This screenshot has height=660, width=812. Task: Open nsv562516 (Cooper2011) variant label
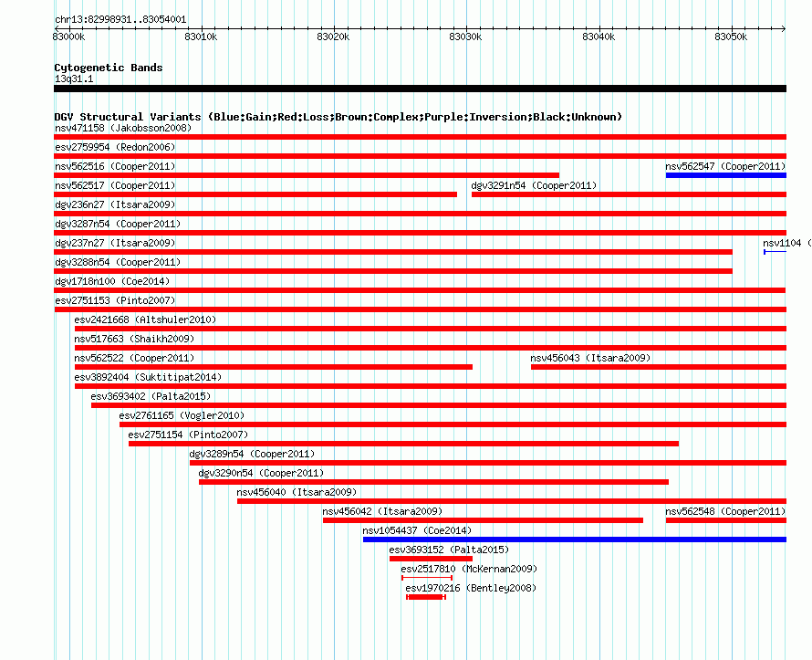click(115, 166)
